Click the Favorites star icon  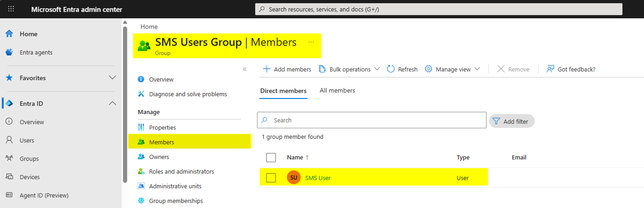point(9,78)
